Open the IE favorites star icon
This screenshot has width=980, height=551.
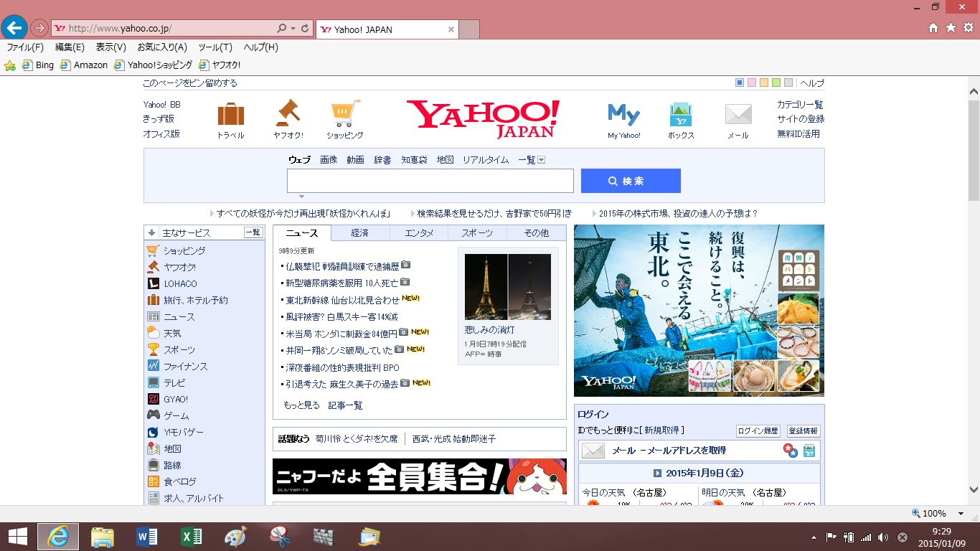coord(951,28)
